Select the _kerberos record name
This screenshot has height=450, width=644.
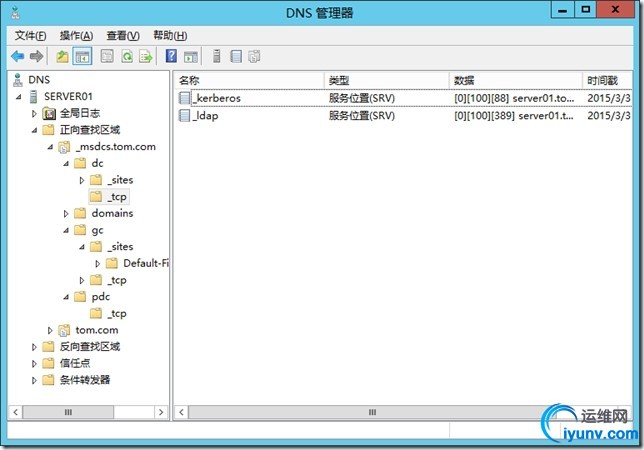pos(218,98)
